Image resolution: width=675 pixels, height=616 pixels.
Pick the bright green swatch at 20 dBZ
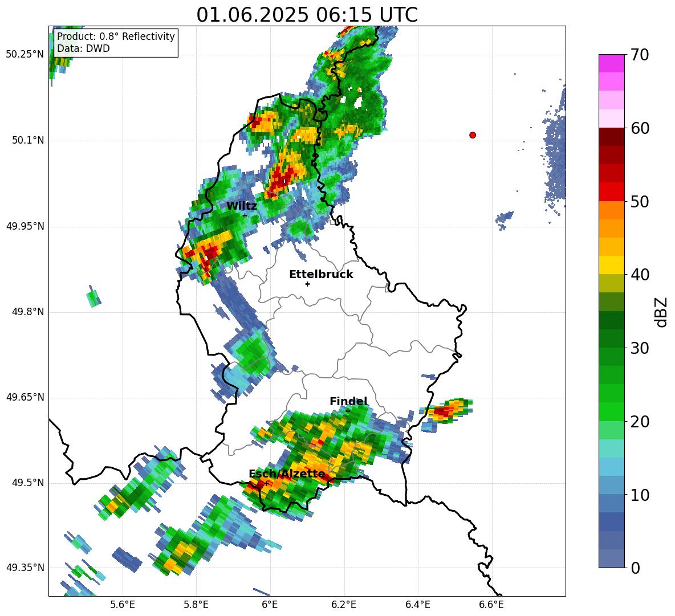point(611,411)
